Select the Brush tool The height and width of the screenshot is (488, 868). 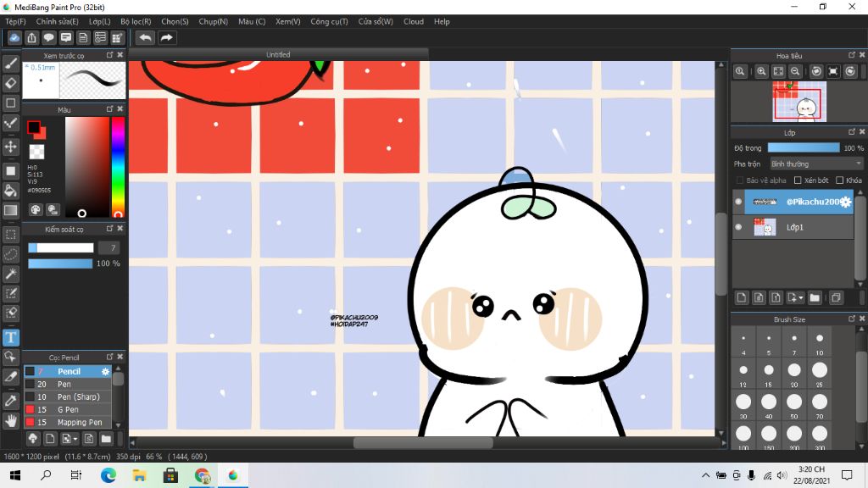click(x=10, y=64)
